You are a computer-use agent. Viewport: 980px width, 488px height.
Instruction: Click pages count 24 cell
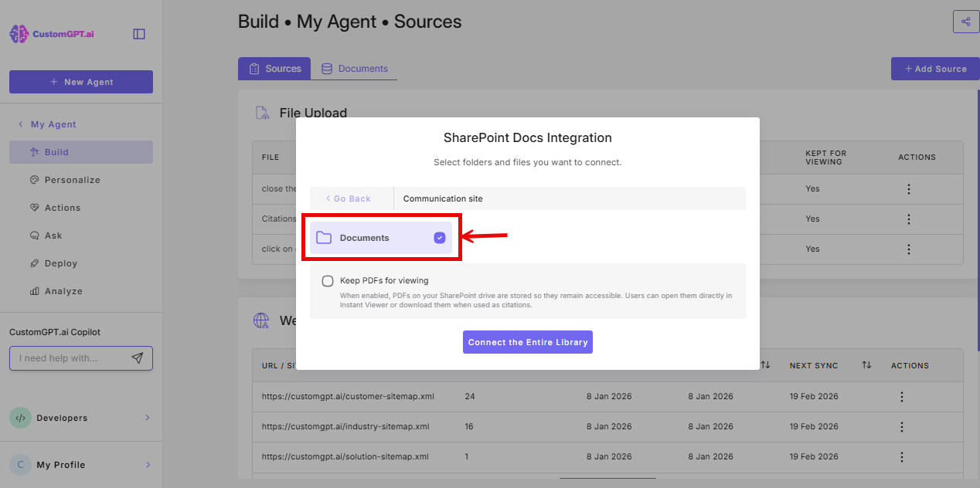click(x=470, y=397)
